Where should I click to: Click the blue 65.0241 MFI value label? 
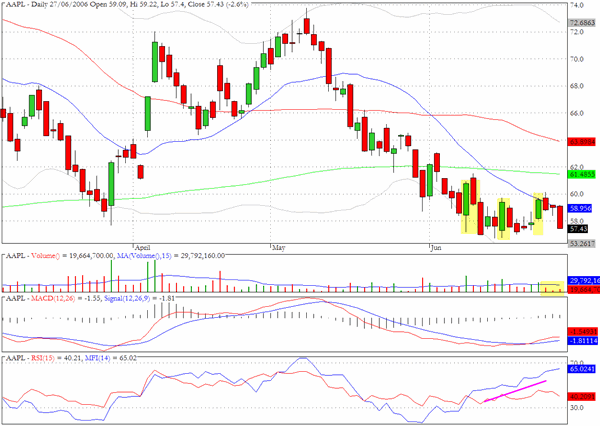point(582,369)
